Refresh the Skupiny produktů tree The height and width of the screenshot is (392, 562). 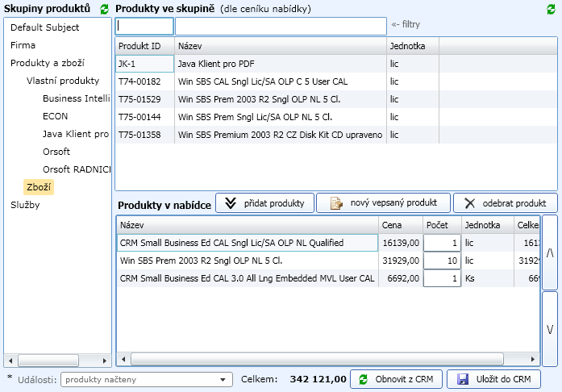[104, 9]
